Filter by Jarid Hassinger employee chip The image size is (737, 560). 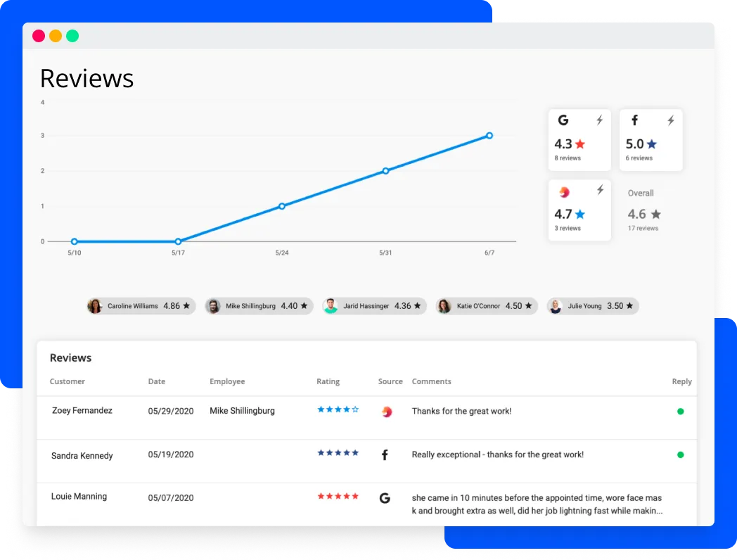coord(373,306)
